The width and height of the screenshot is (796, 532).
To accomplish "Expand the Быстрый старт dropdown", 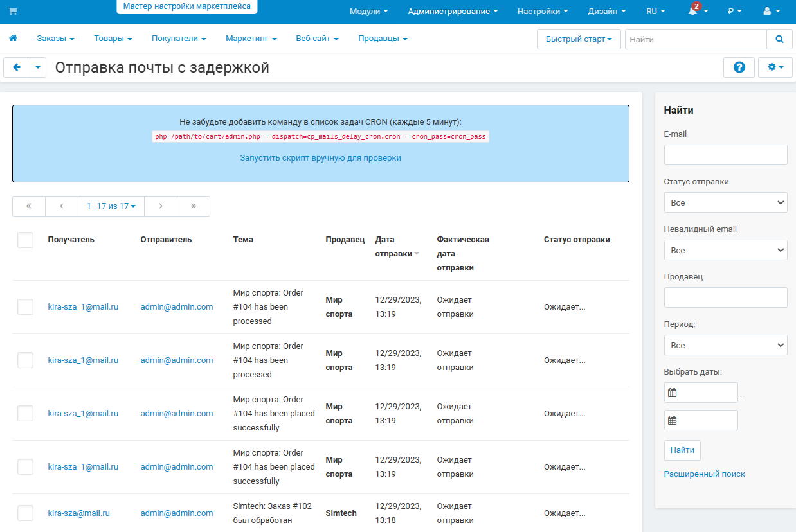I will point(579,39).
